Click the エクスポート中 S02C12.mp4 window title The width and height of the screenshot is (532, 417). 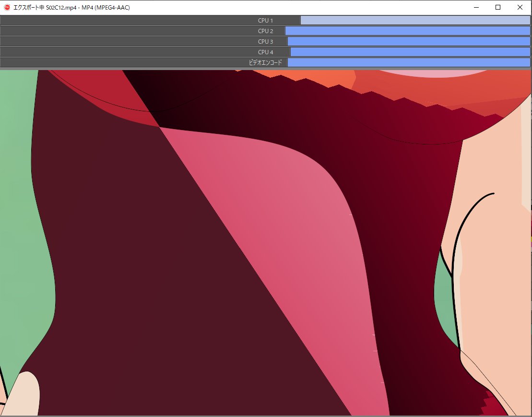(x=71, y=8)
